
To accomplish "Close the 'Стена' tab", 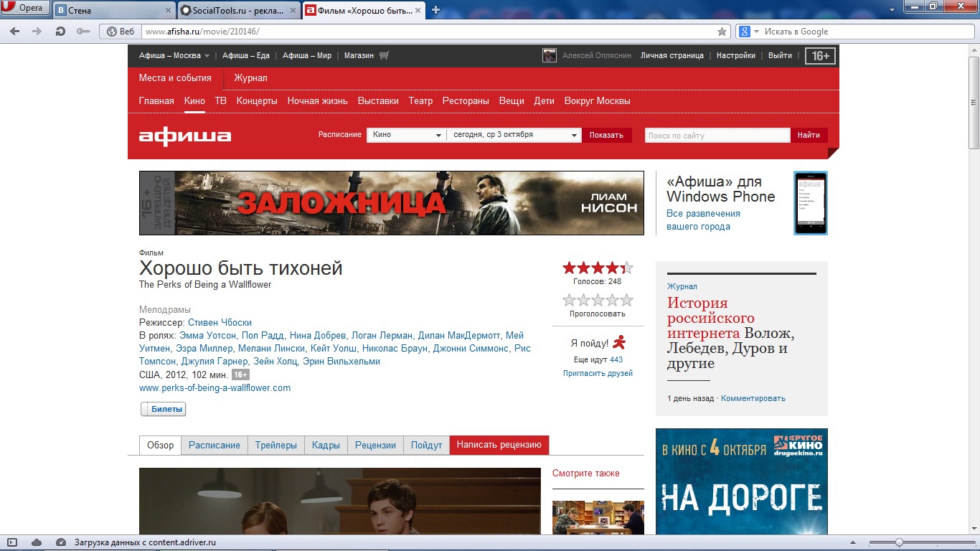I will 169,10.
